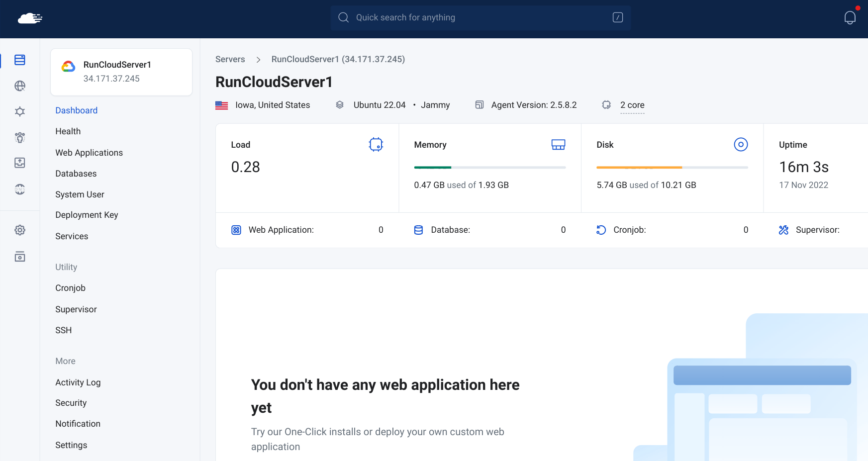Screen dimensions: 868x461
Task: Open Services menu item
Action: tap(72, 236)
